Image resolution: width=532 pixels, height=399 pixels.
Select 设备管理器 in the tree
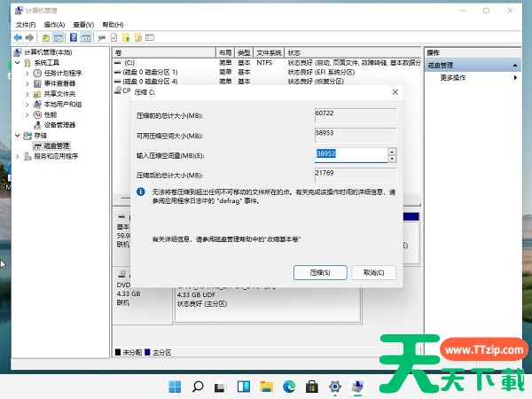pyautogui.click(x=59, y=125)
